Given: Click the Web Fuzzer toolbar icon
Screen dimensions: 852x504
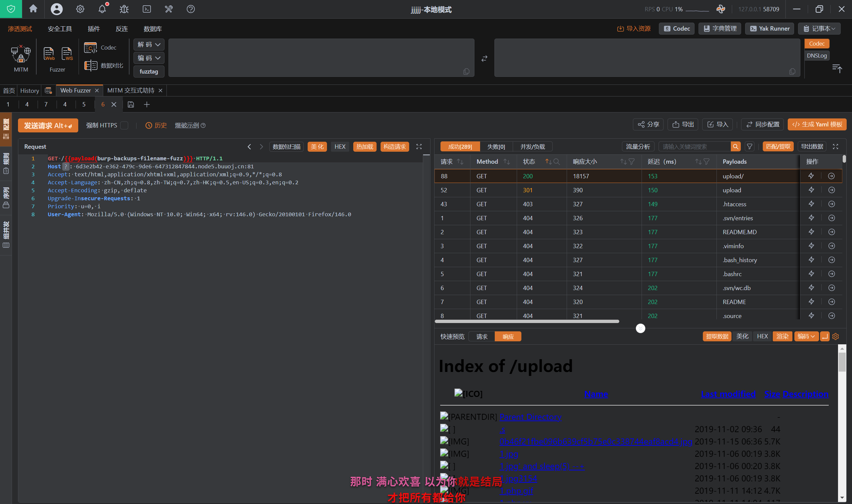Looking at the screenshot, I should (x=49, y=54).
